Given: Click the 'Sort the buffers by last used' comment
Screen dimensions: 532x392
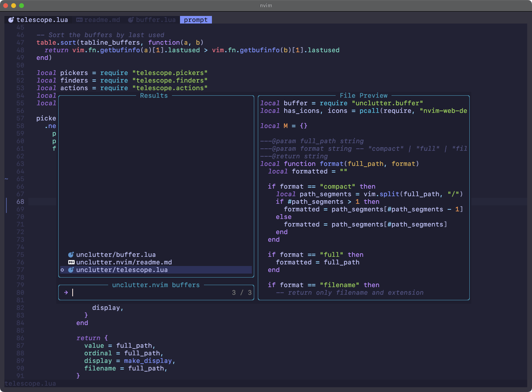Looking at the screenshot, I should pos(100,35).
